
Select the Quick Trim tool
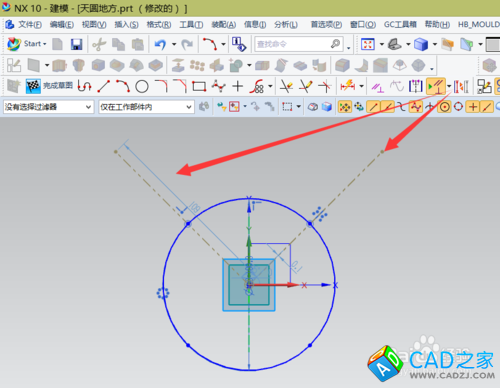[x=286, y=87]
